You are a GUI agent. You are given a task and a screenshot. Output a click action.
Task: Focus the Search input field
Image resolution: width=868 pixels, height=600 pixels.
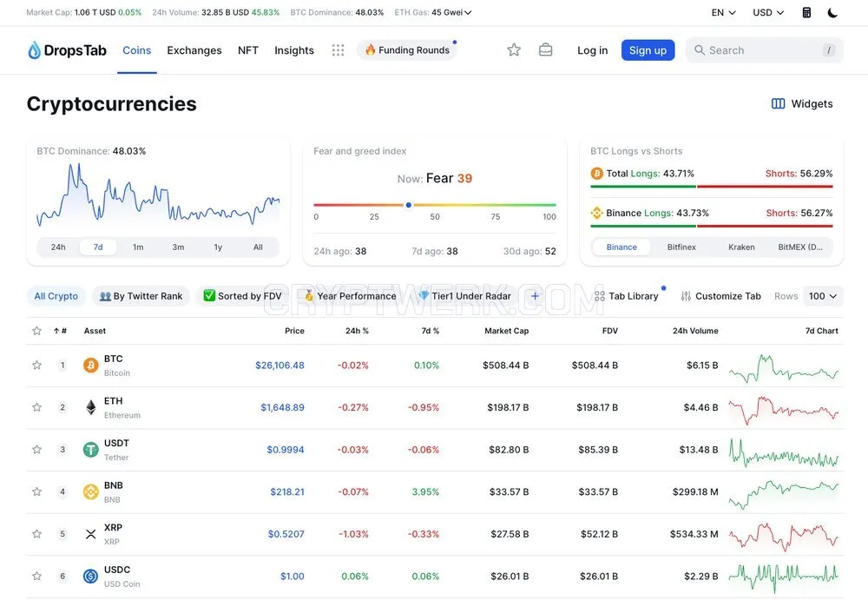(764, 49)
